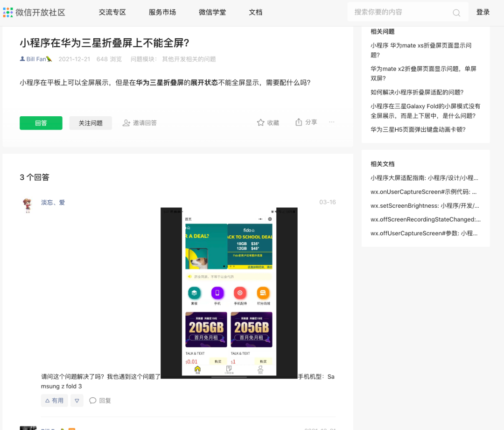504x430 pixels.
Task: Open wx.offScreenRecordingStateChanged document link
Action: click(426, 219)
